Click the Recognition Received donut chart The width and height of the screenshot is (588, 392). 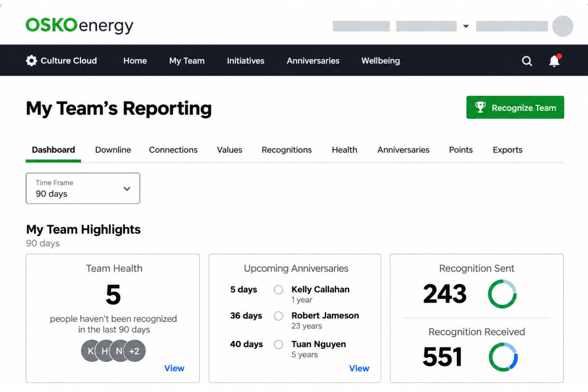[x=503, y=357]
